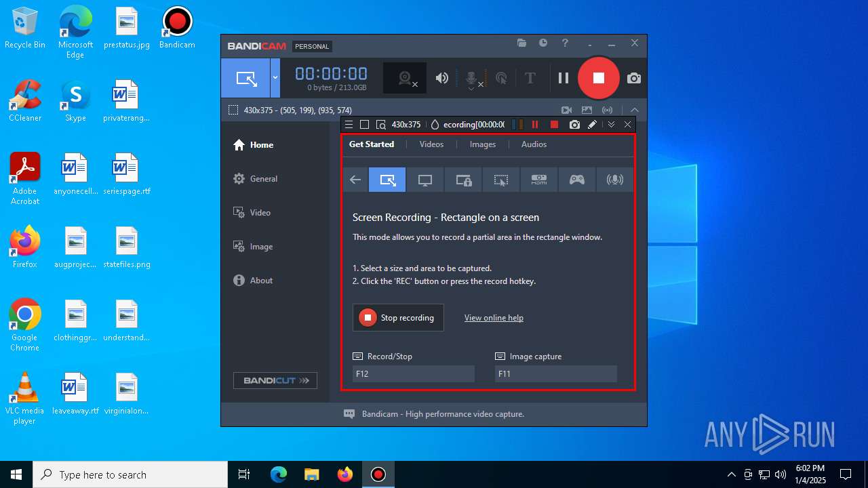This screenshot has height=488, width=868.
Task: Open the overlay hamburger menu
Action: tap(349, 125)
